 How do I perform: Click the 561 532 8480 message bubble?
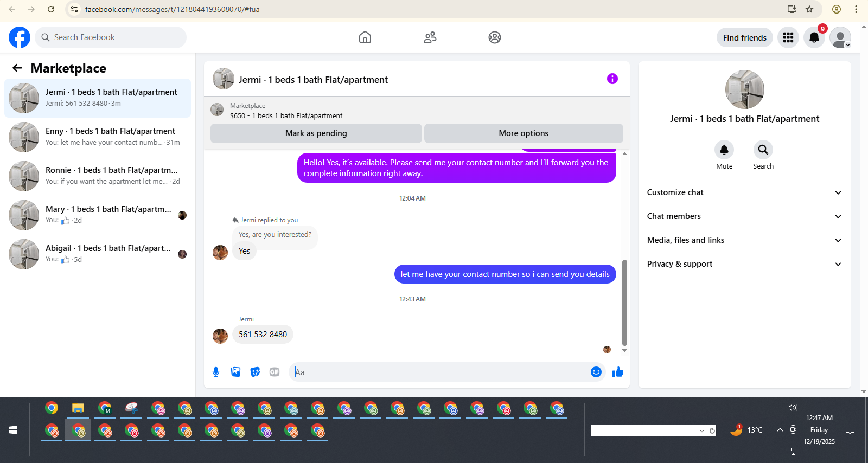[263, 335]
